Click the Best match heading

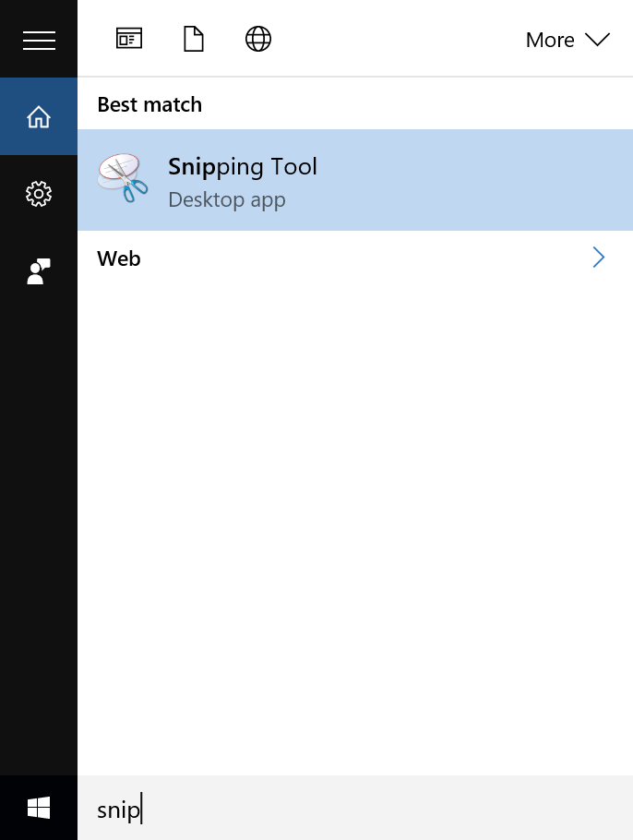point(149,104)
